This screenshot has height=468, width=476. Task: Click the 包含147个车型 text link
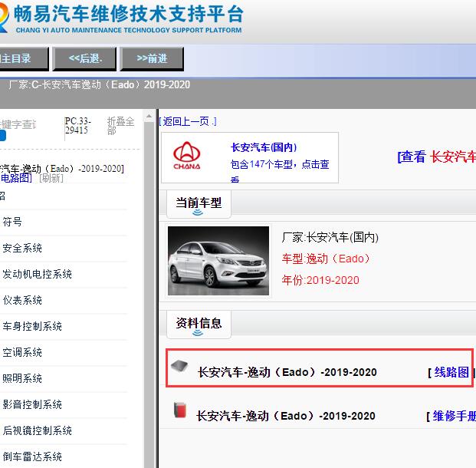(x=280, y=165)
